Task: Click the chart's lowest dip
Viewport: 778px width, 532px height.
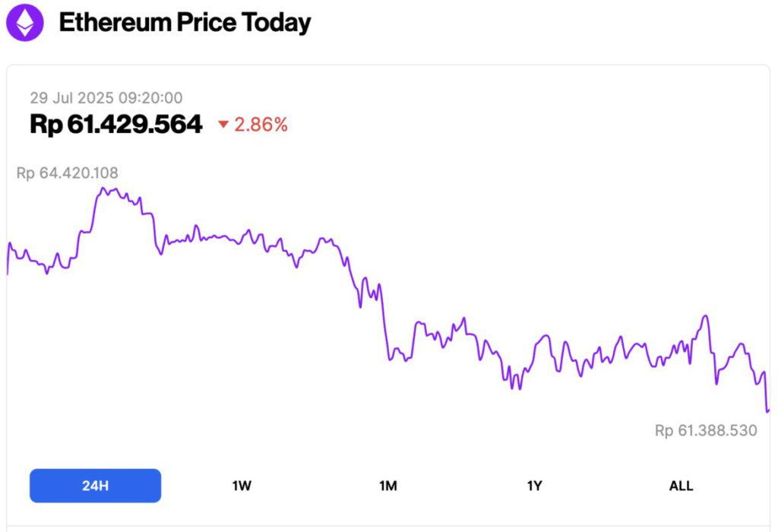Action: (x=767, y=410)
